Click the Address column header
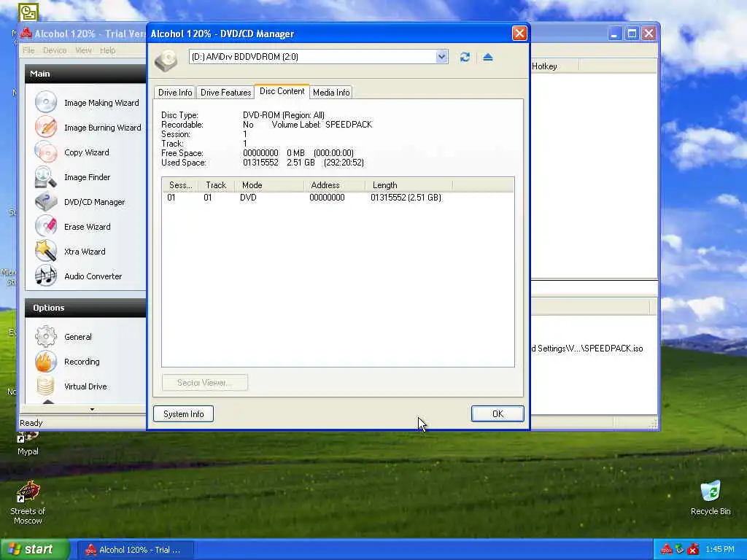The width and height of the screenshot is (747, 560). pyautogui.click(x=334, y=185)
